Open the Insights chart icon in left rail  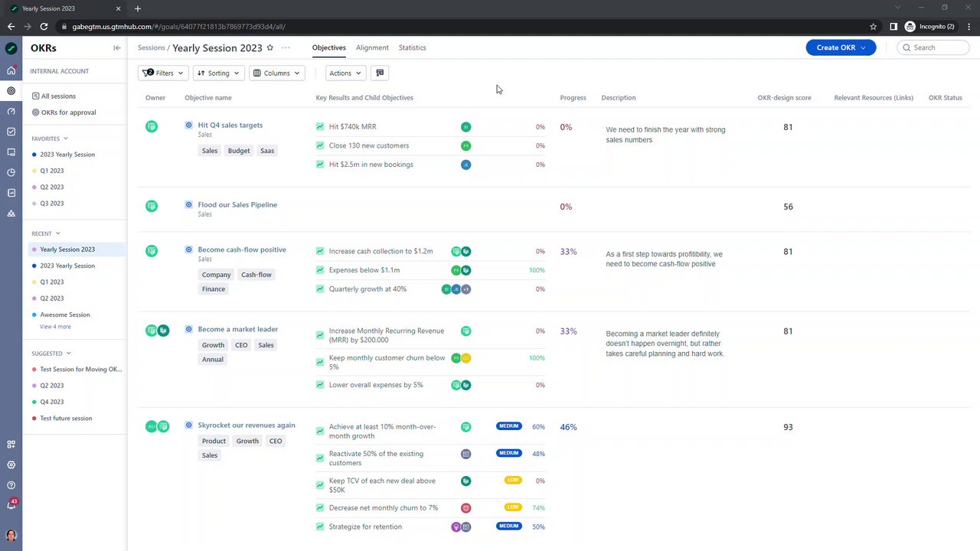click(11, 193)
